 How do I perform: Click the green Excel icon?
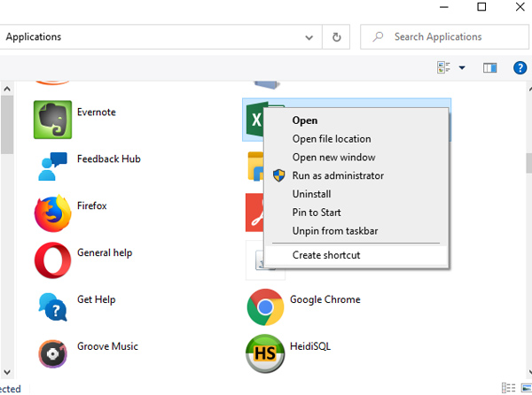tap(254, 120)
